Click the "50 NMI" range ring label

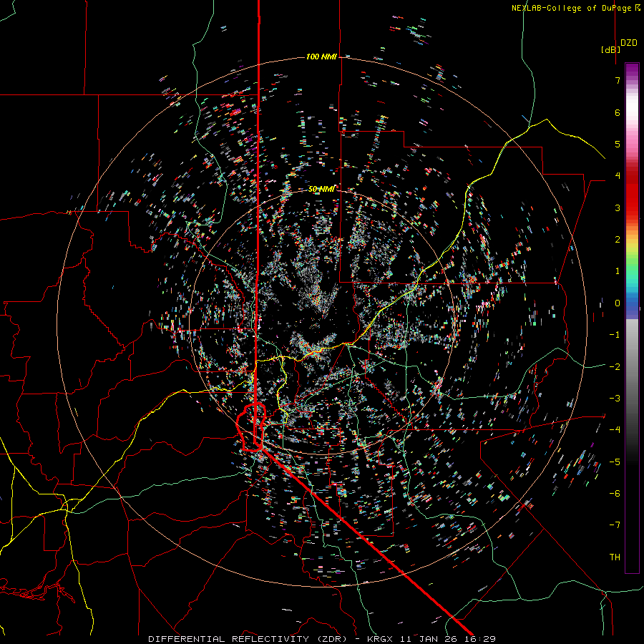click(321, 189)
